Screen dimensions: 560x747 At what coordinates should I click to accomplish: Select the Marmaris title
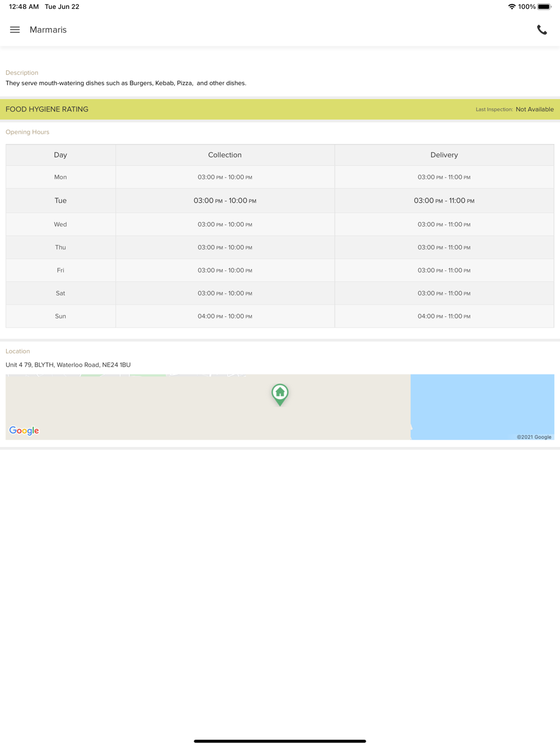pos(48,30)
